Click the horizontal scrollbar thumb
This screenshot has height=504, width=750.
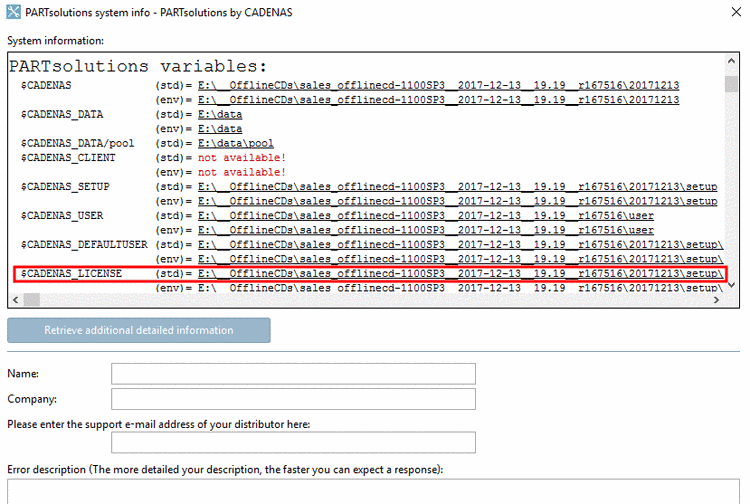[x=32, y=300]
